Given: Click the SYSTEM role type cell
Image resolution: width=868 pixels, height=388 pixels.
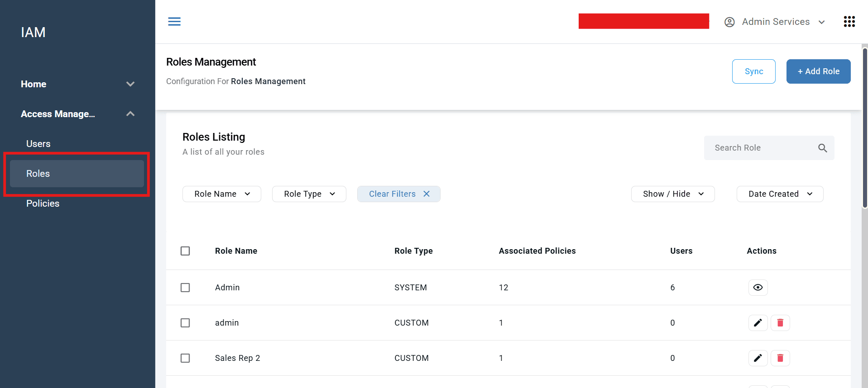Looking at the screenshot, I should 410,288.
